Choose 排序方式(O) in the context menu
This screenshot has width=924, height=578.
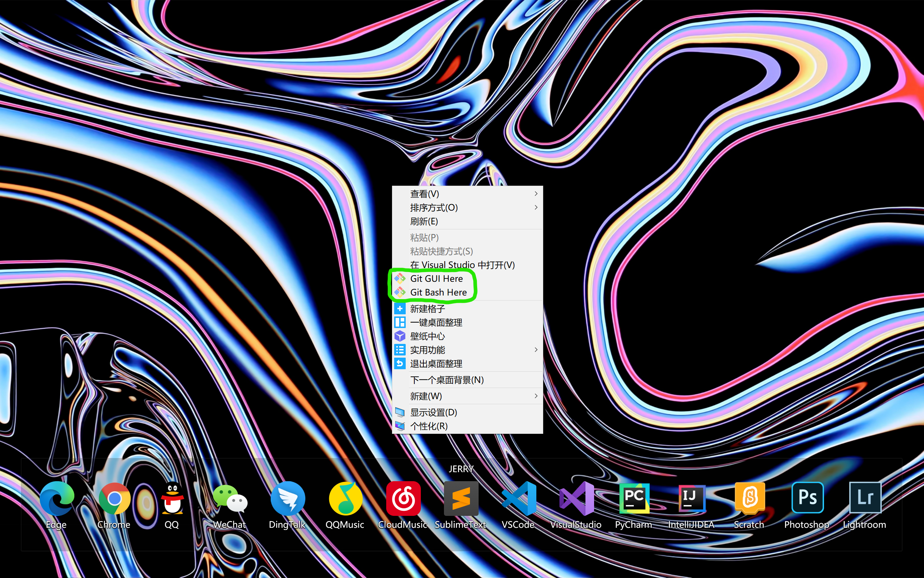pos(467,208)
